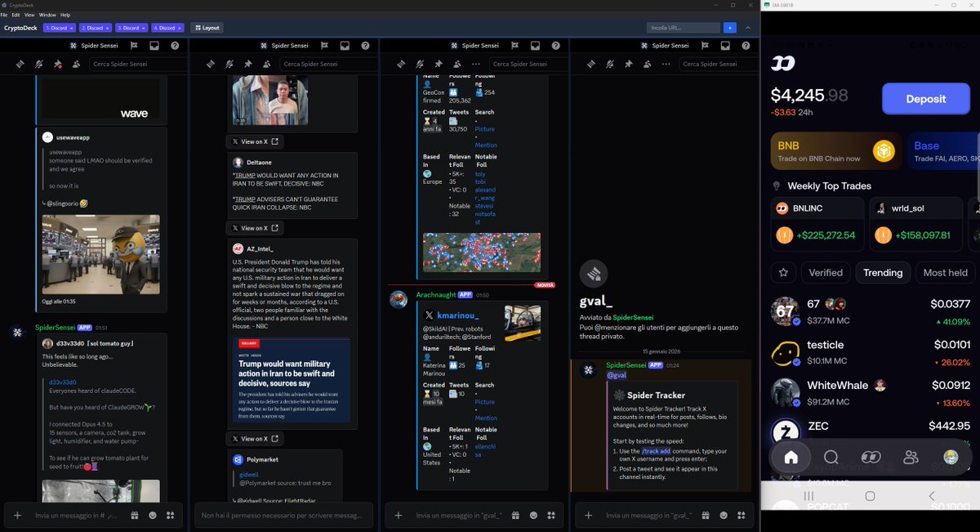Screen dimensions: 980x532
Task: Tap search icon in phone app bottom bar
Action: tap(831, 457)
